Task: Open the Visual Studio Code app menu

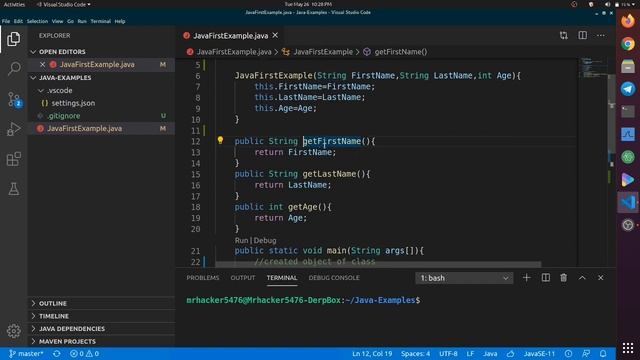Action: pyautogui.click(x=63, y=4)
